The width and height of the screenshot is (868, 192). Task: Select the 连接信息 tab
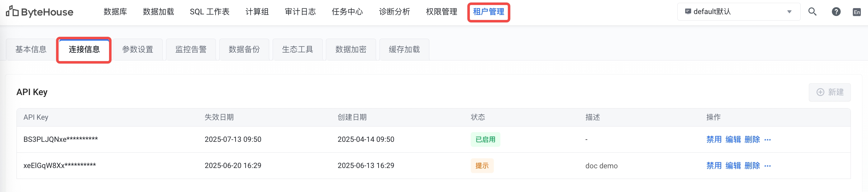point(84,50)
